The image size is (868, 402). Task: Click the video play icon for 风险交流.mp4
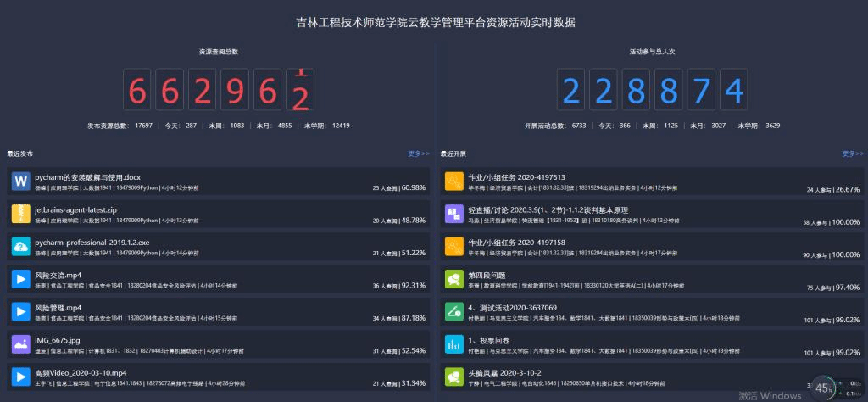point(21,279)
